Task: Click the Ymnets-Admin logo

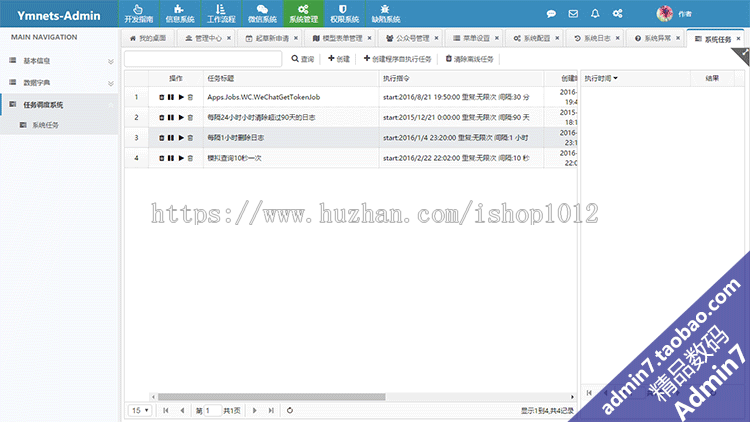Action: 59,15
